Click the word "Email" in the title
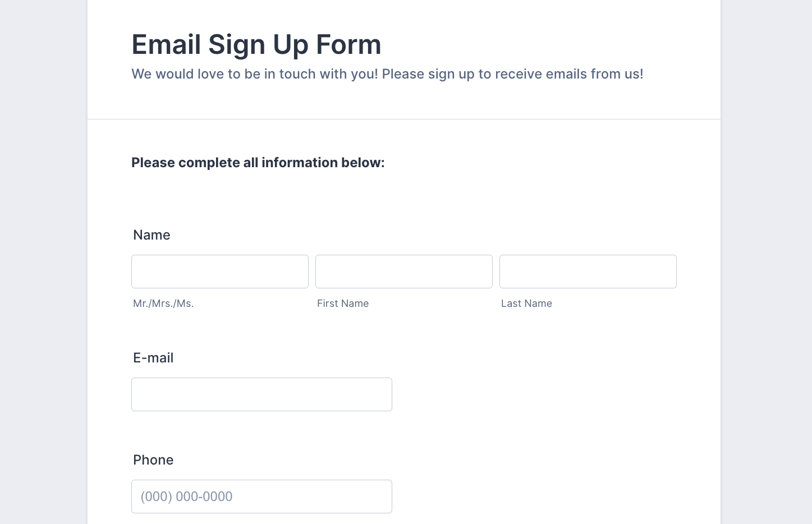Image resolution: width=812 pixels, height=524 pixels. coord(166,45)
